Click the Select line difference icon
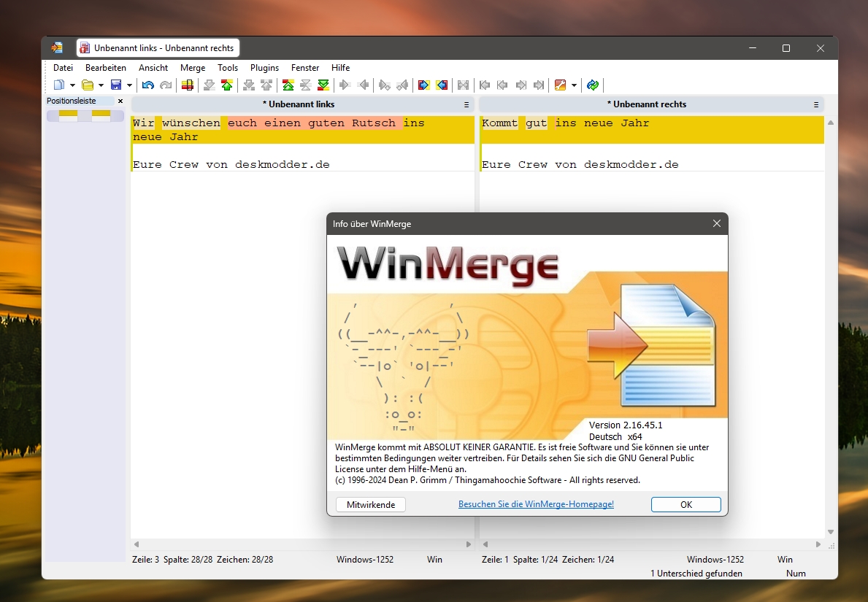868x602 pixels. (x=188, y=85)
